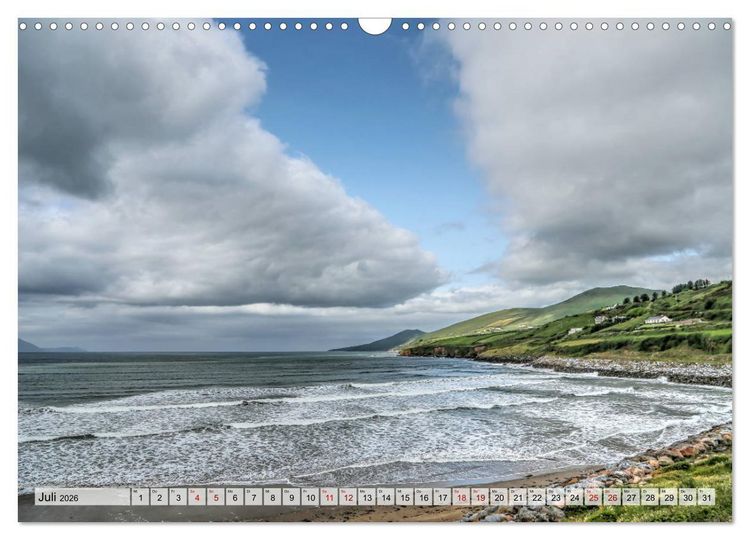Click day 23 in the calendar strip
The image size is (750, 540).
[x=556, y=496]
